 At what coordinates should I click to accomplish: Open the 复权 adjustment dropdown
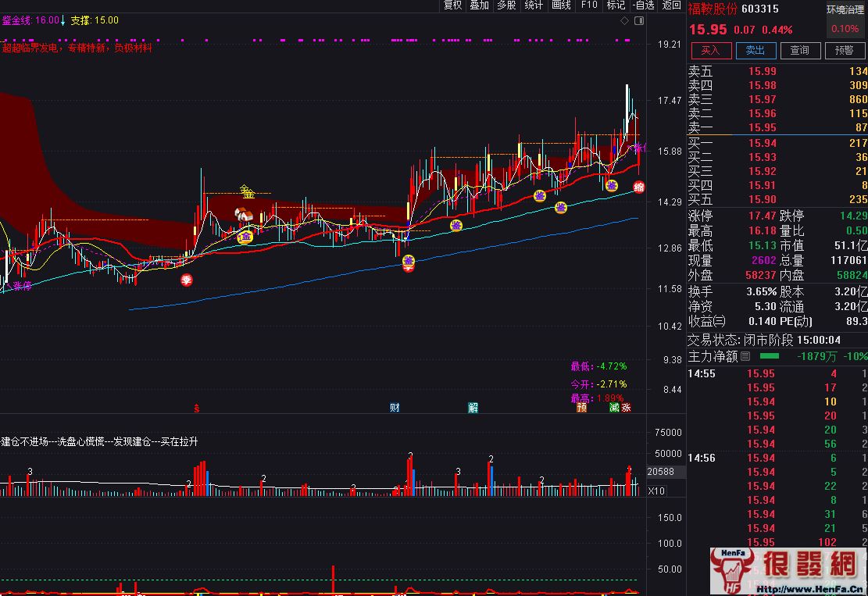pos(452,5)
